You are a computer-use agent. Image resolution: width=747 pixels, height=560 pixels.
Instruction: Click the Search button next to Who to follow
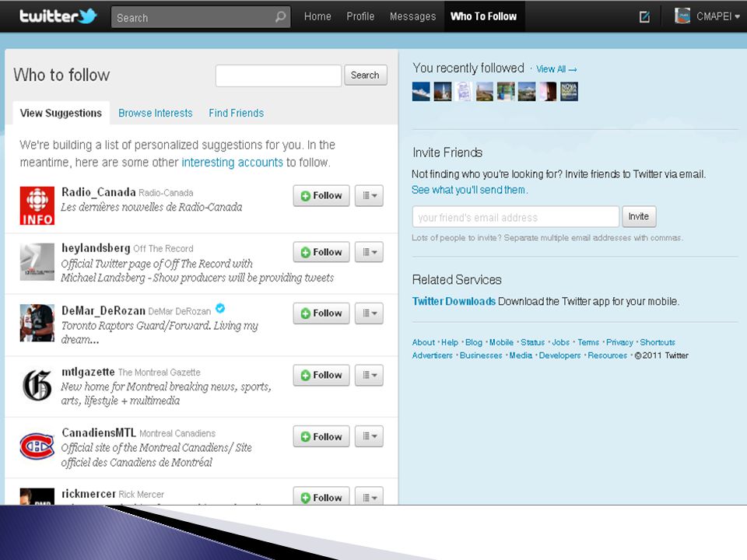366,75
